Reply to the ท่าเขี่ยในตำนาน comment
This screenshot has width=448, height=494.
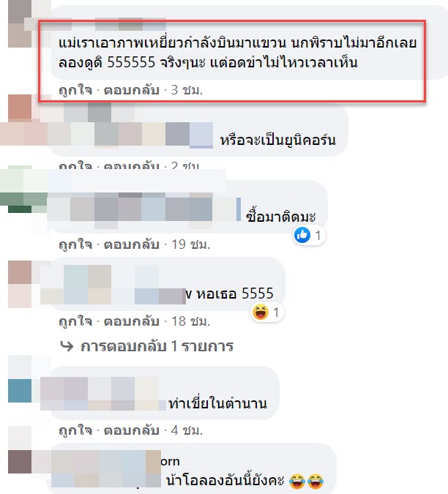coord(131,430)
